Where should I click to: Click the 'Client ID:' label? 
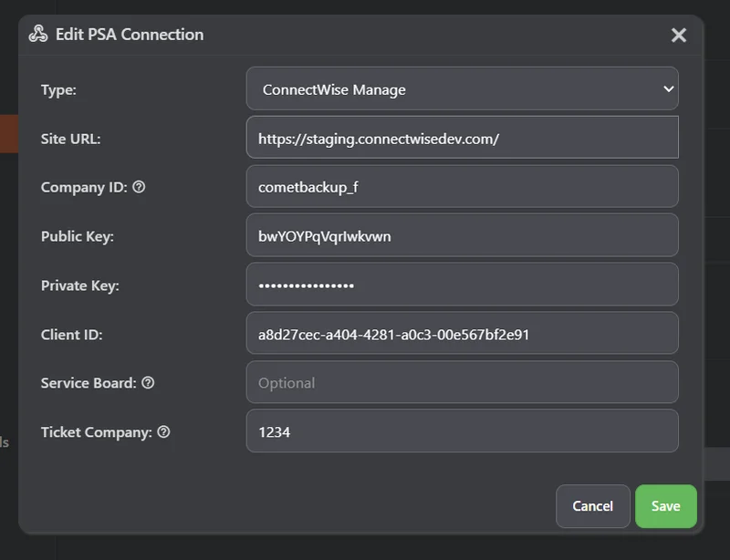[x=72, y=335]
